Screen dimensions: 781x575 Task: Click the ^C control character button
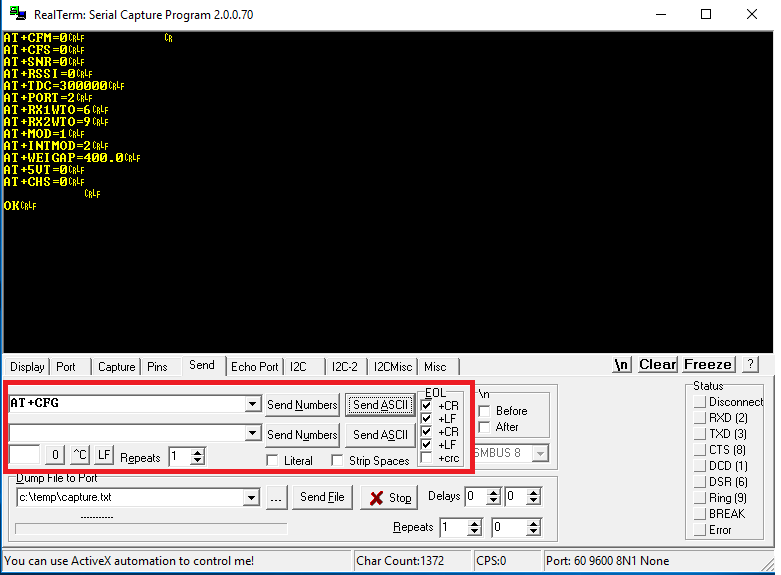coord(80,456)
